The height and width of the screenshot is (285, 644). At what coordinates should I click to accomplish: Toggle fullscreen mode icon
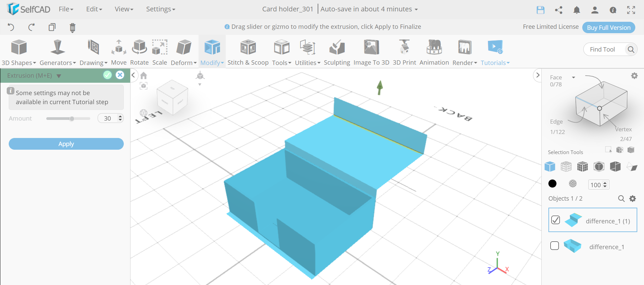coord(631,10)
